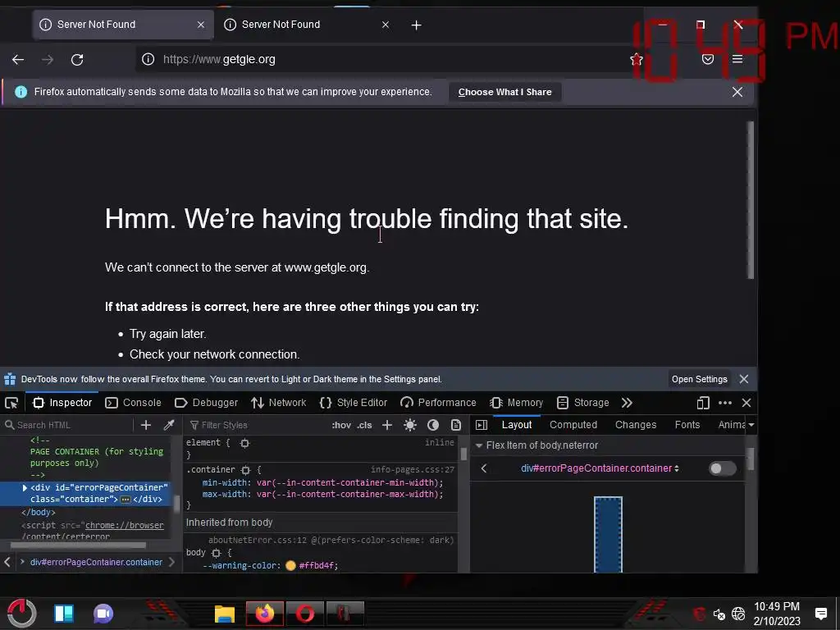Select the Layout sidebar tab
840x630 pixels.
tap(517, 425)
